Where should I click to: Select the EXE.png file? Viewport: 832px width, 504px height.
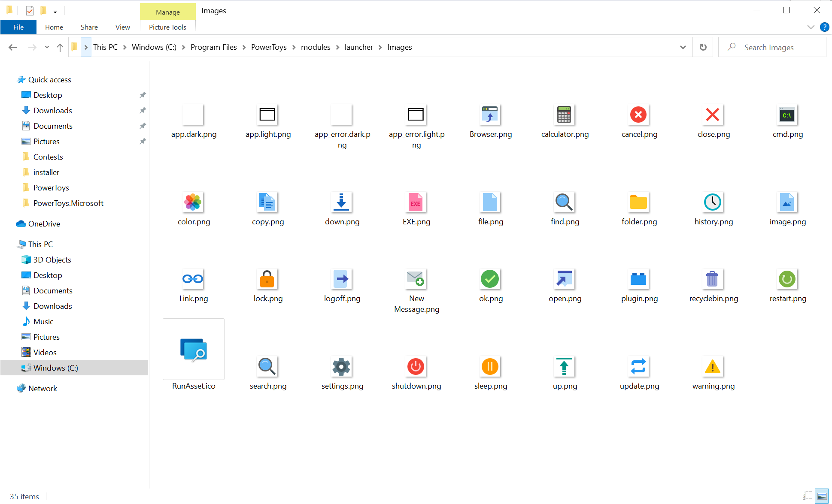click(x=416, y=202)
